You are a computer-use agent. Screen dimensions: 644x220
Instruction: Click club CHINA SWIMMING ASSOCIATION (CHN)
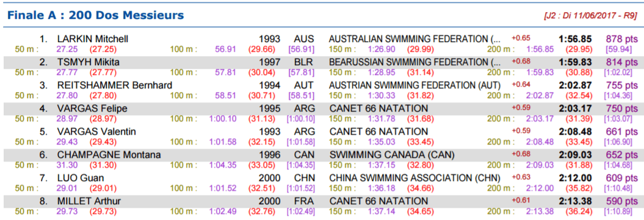tap(415, 178)
